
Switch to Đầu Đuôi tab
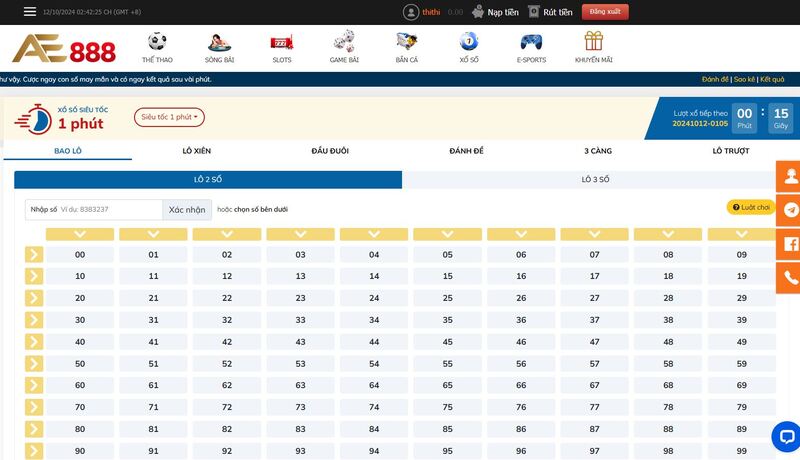click(x=330, y=151)
